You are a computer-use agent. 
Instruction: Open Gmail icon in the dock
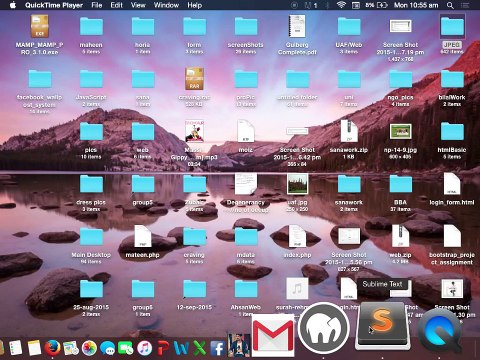(273, 335)
